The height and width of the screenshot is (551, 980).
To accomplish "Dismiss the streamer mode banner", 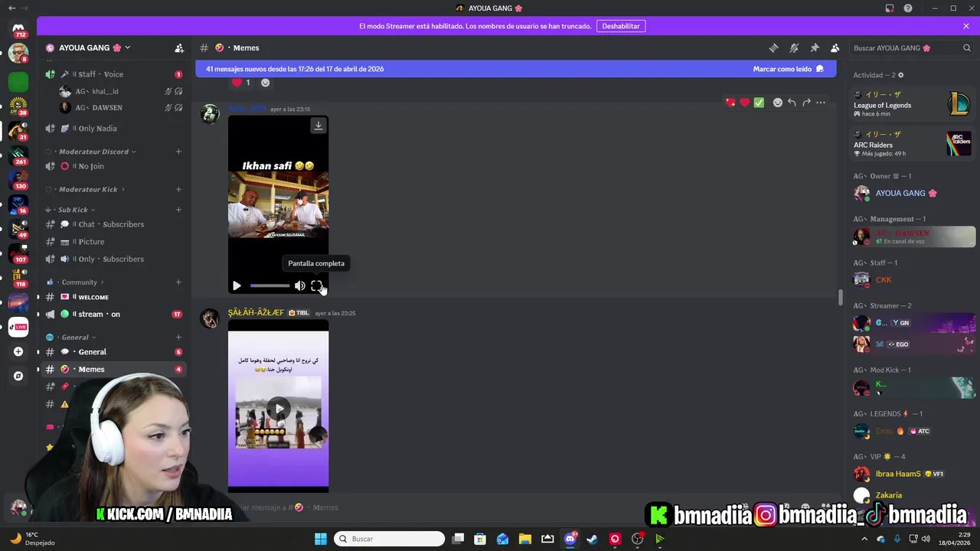I will 966,26.
